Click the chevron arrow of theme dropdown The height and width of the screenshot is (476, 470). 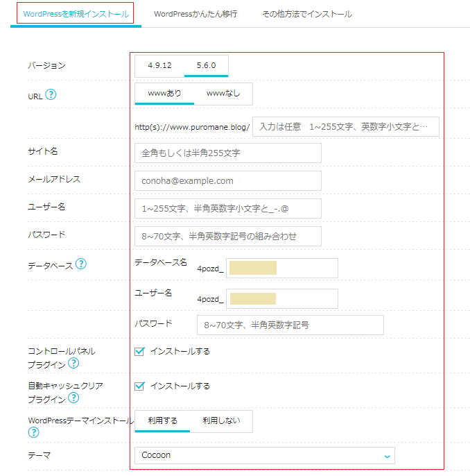[387, 456]
